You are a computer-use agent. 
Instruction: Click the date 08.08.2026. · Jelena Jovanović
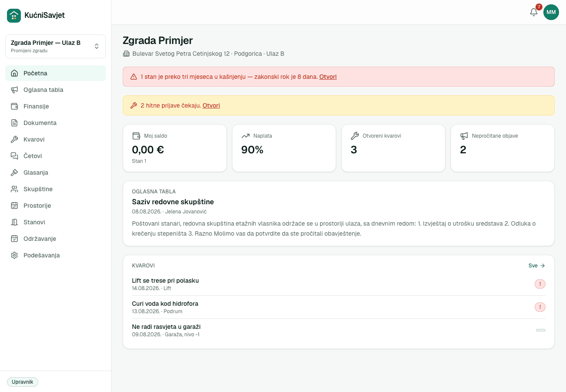tap(169, 212)
